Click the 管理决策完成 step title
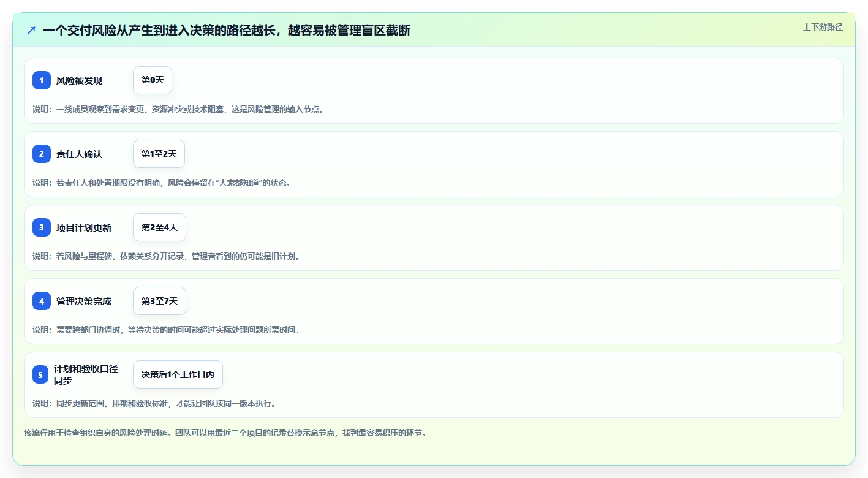This screenshot has width=868, height=478. click(x=84, y=301)
